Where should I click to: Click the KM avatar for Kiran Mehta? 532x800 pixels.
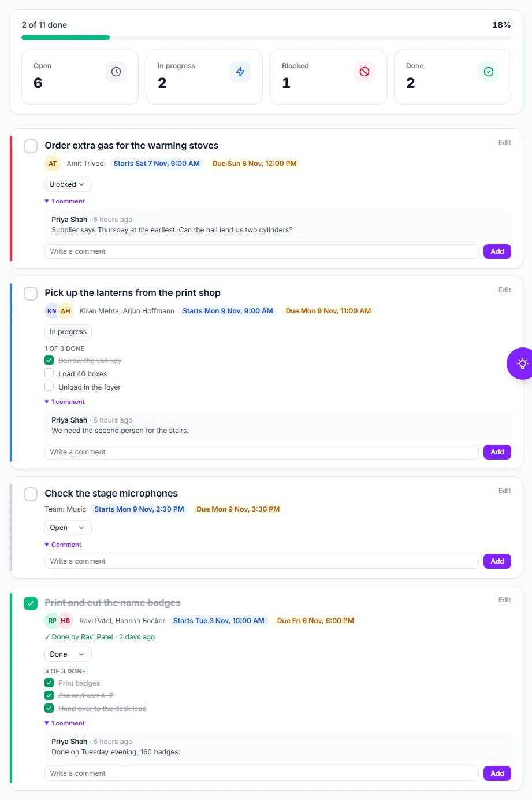(51, 311)
